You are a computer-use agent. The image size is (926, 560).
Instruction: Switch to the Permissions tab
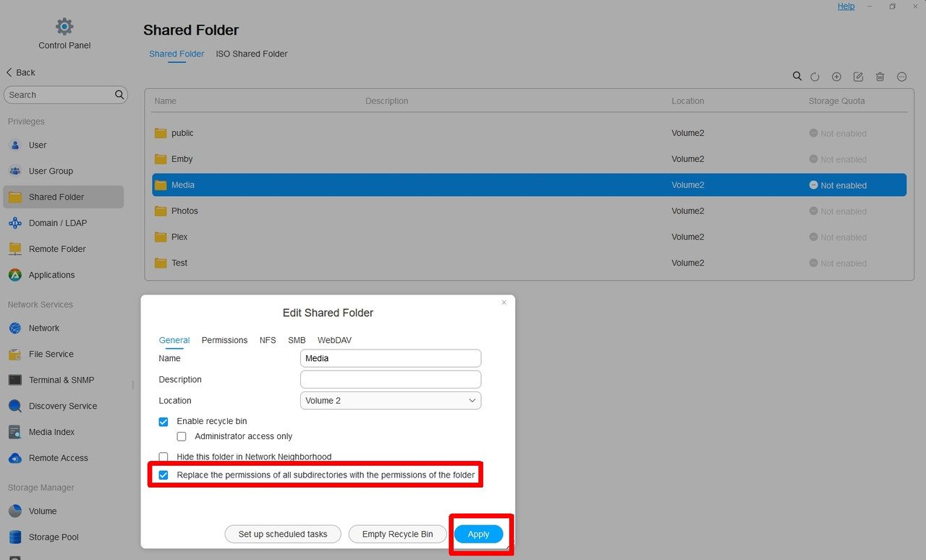pos(224,340)
